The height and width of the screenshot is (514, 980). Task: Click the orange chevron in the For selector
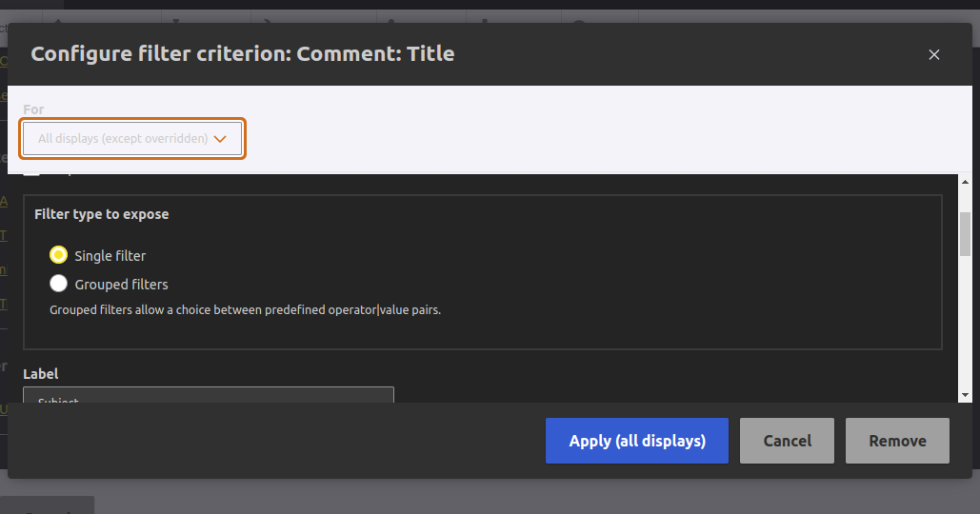(x=220, y=139)
